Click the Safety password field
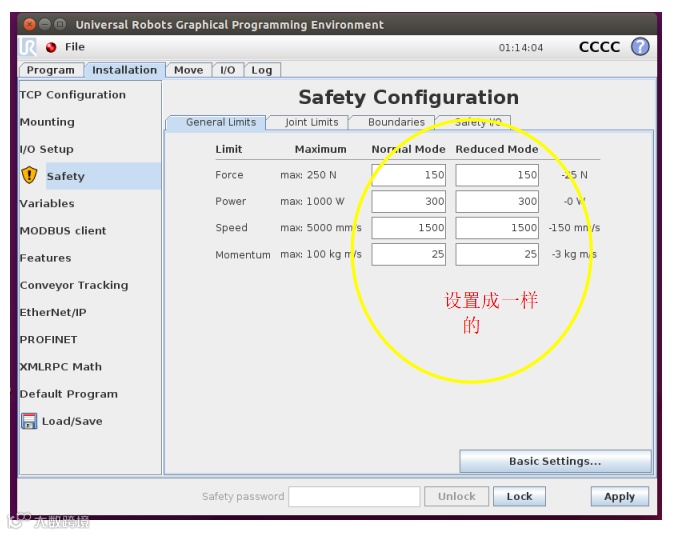 (x=354, y=496)
